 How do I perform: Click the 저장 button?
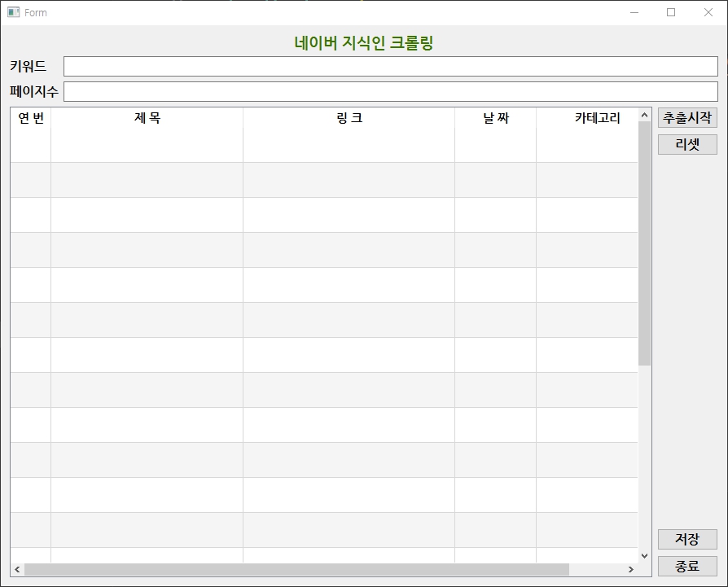tap(687, 540)
